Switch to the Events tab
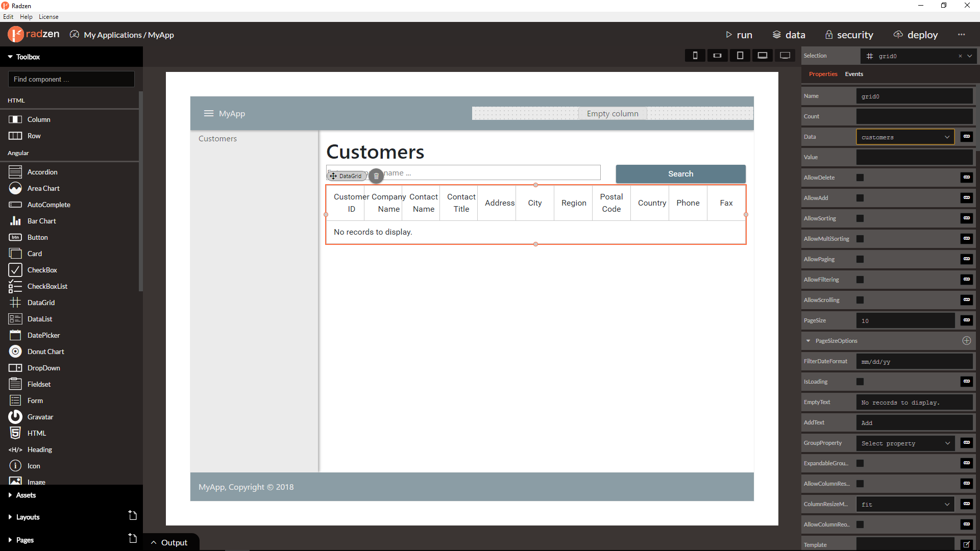Viewport: 980px width, 551px height. tap(854, 74)
